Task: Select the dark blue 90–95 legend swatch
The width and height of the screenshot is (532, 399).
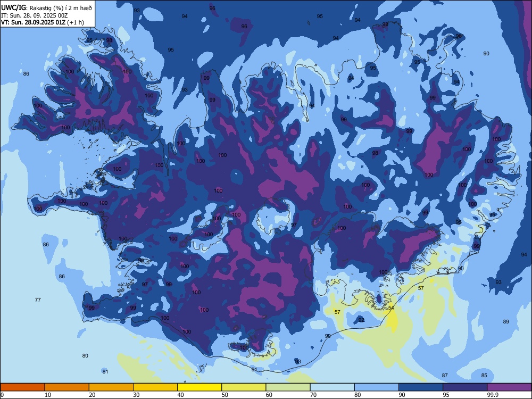Action: coord(421,387)
